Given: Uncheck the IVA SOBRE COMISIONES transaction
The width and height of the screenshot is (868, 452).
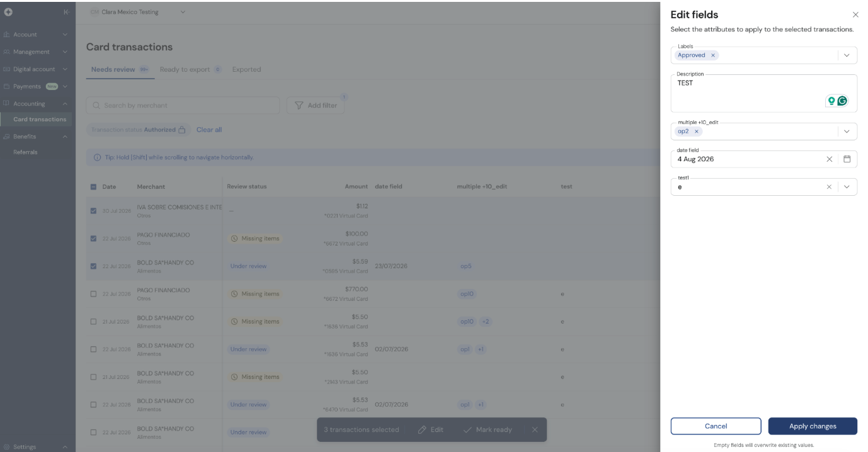Looking at the screenshot, I should (94, 211).
